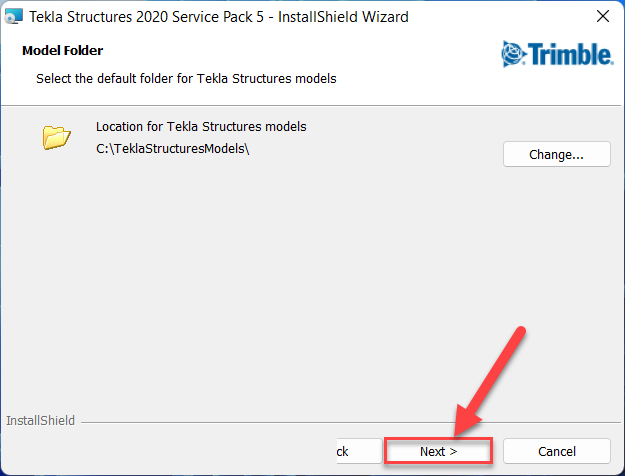625x476 pixels.
Task: Click the word 'Wizard' in the title bar
Action: (x=387, y=17)
